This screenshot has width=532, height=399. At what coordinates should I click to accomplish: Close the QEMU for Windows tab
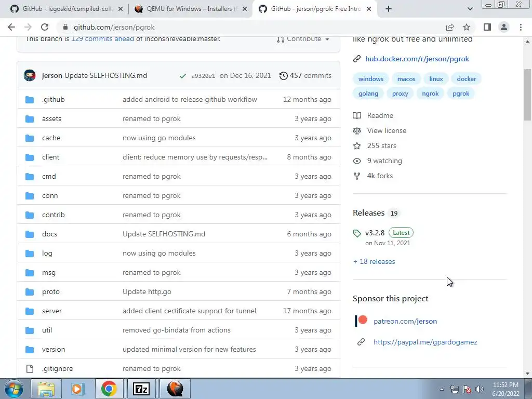[x=244, y=9]
